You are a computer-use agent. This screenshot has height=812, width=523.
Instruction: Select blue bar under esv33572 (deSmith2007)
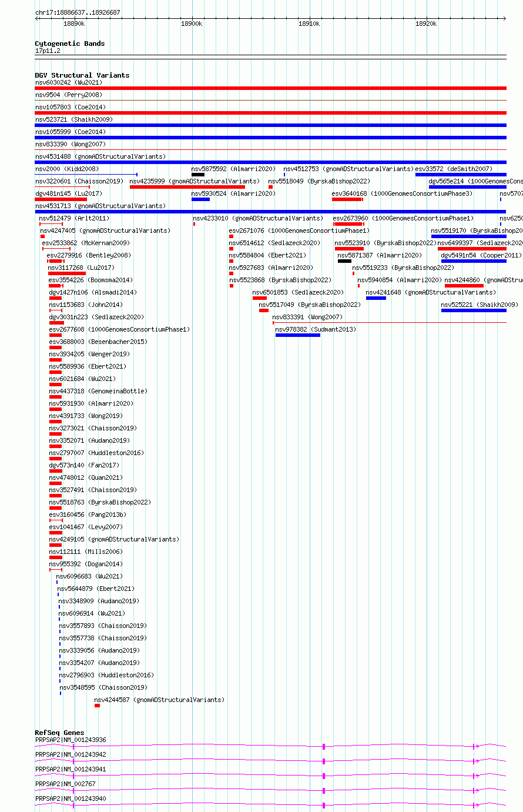click(461, 174)
